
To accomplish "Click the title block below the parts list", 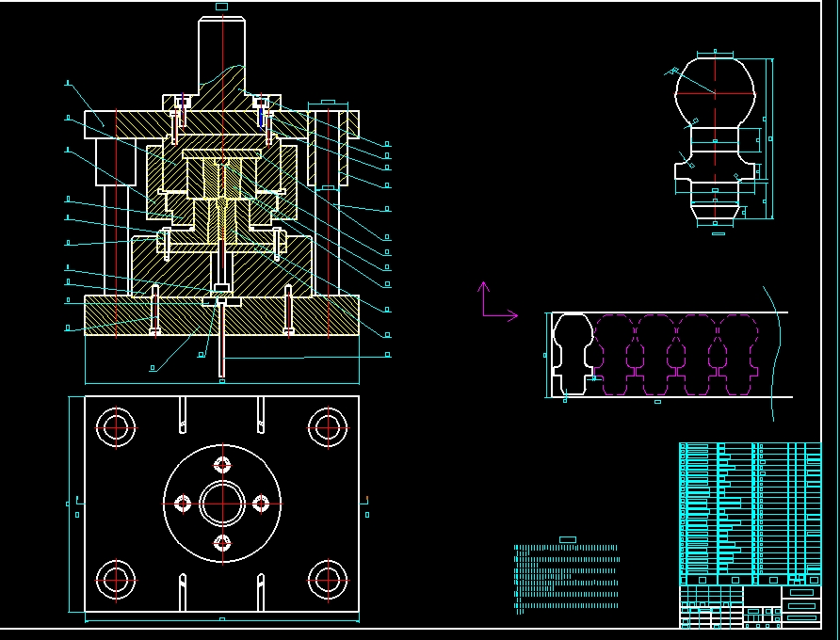I will click(x=750, y=606).
